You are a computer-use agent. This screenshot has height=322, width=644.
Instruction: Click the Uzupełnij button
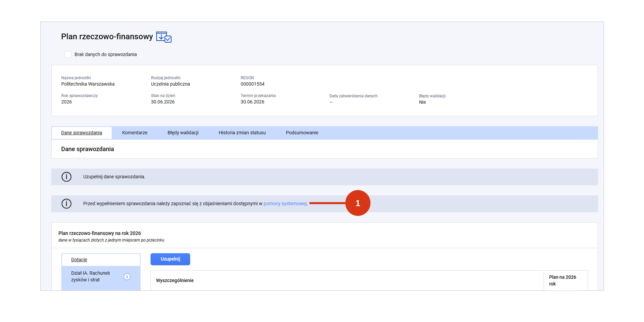pos(170,259)
